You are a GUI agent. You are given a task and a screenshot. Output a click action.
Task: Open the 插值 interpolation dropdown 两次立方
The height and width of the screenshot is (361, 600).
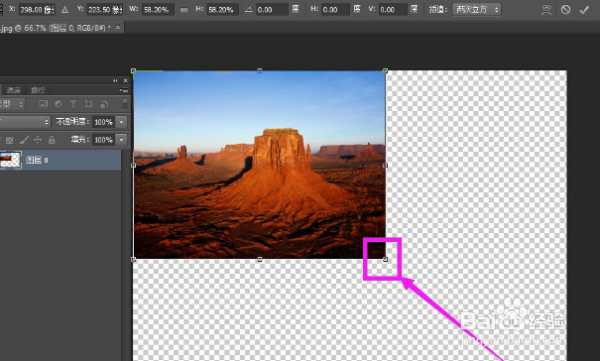(x=476, y=10)
